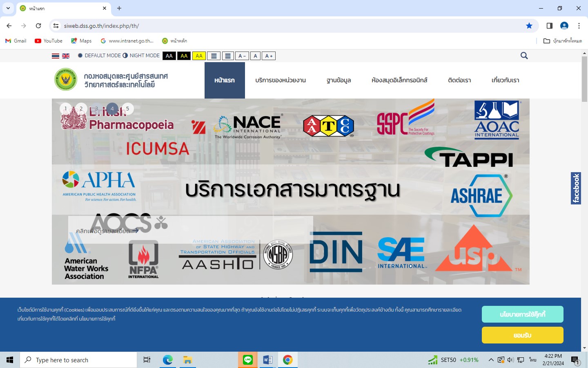Image resolution: width=588 pixels, height=368 pixels.
Task: Switch site language to English flag
Action: (66, 56)
